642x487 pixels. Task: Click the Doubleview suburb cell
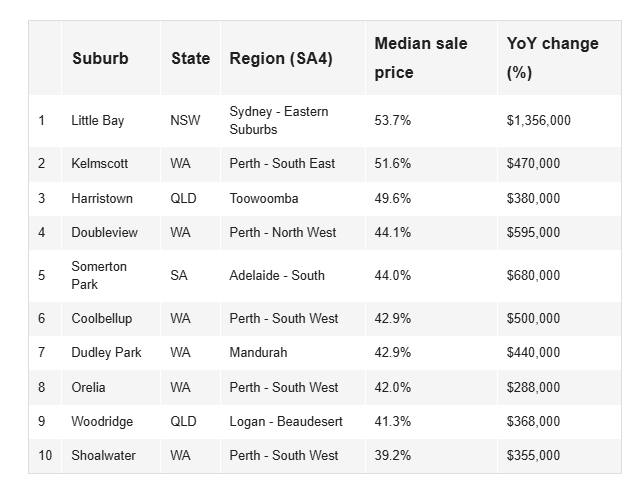pos(104,232)
